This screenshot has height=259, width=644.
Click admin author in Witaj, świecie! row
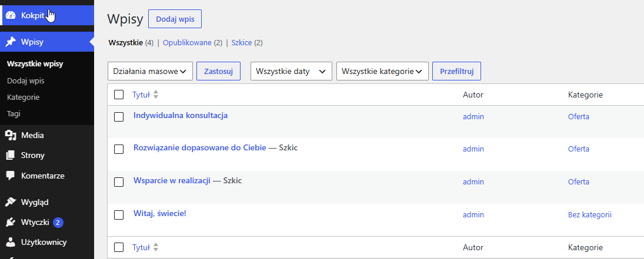[x=473, y=215]
